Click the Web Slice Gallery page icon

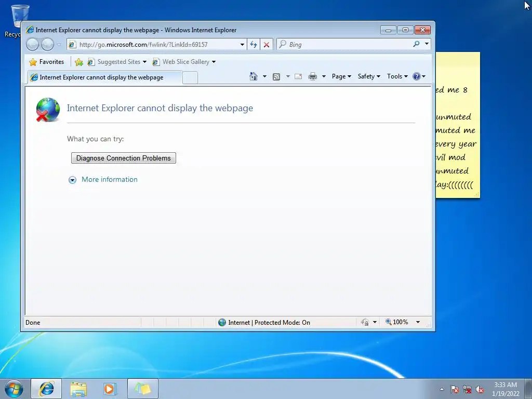(x=156, y=62)
